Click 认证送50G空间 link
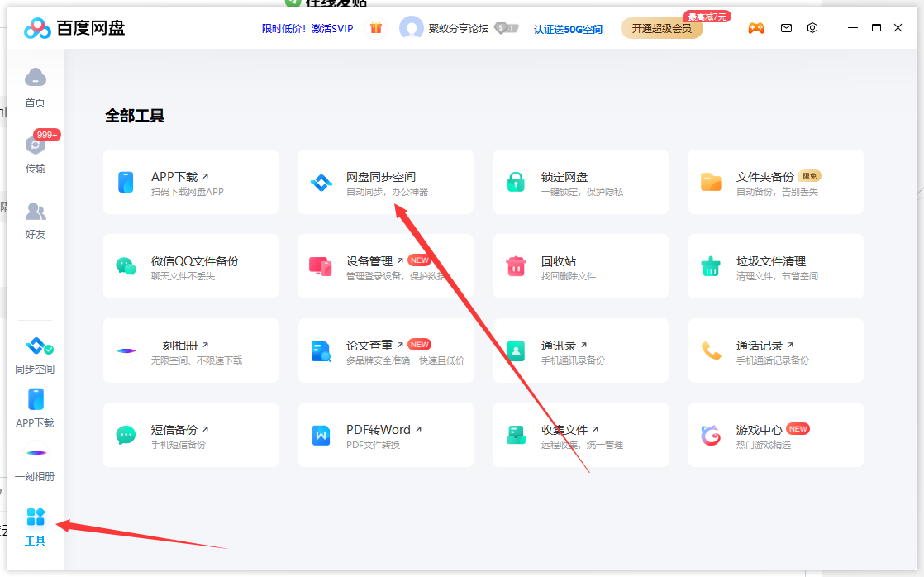Screen dimensions: 924x577 click(568, 29)
